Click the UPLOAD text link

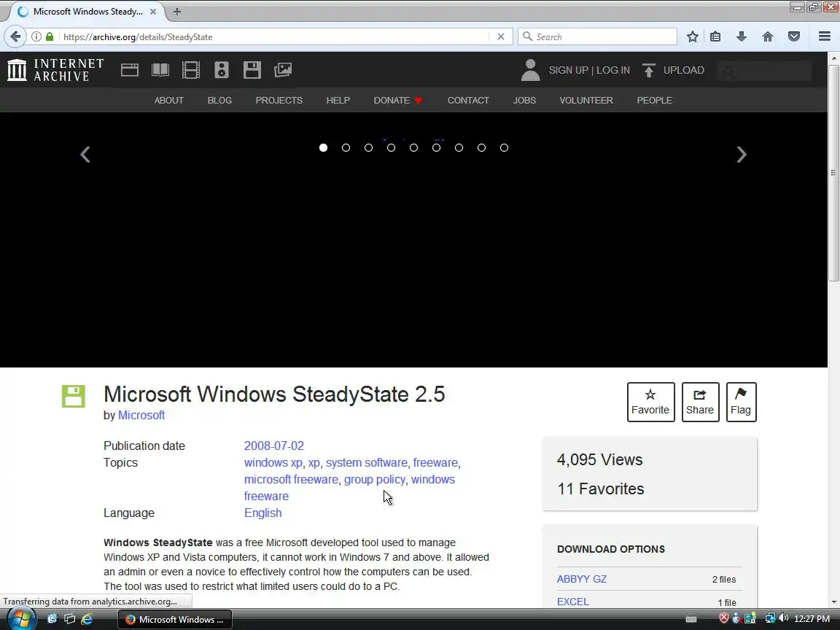click(x=683, y=70)
